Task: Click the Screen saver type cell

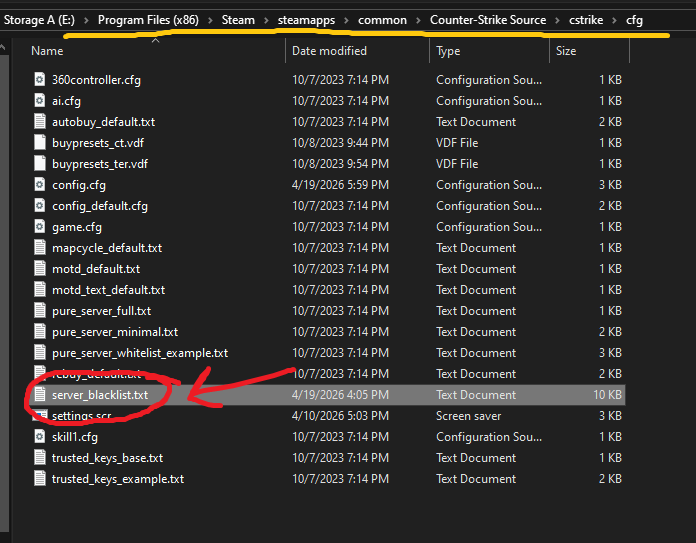Action: click(468, 416)
